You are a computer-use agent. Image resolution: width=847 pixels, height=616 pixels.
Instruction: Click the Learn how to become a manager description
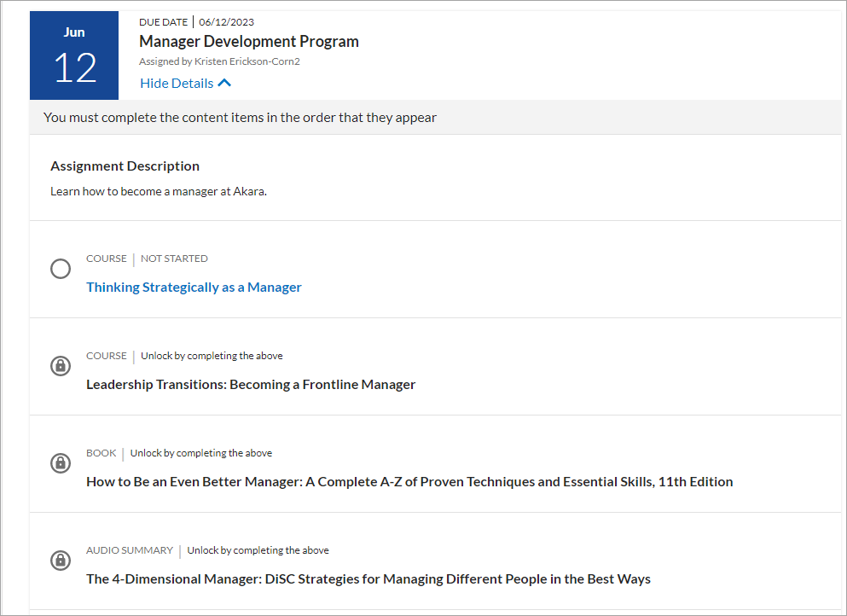pyautogui.click(x=159, y=191)
